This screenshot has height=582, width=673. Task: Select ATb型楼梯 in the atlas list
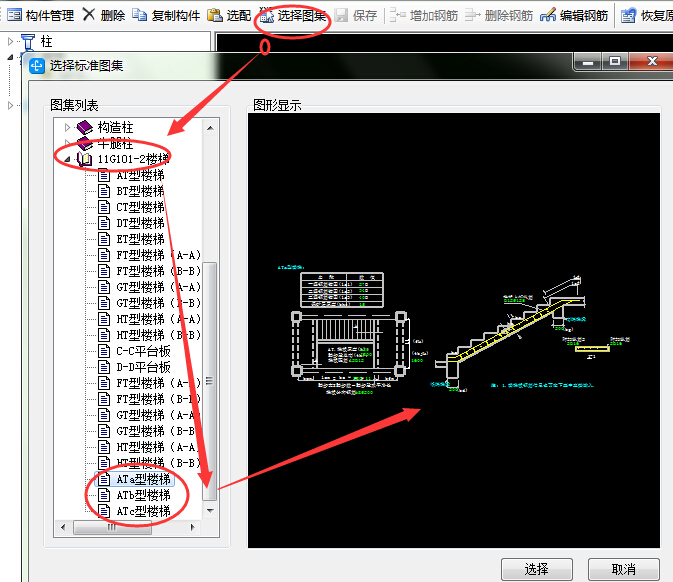point(143,495)
